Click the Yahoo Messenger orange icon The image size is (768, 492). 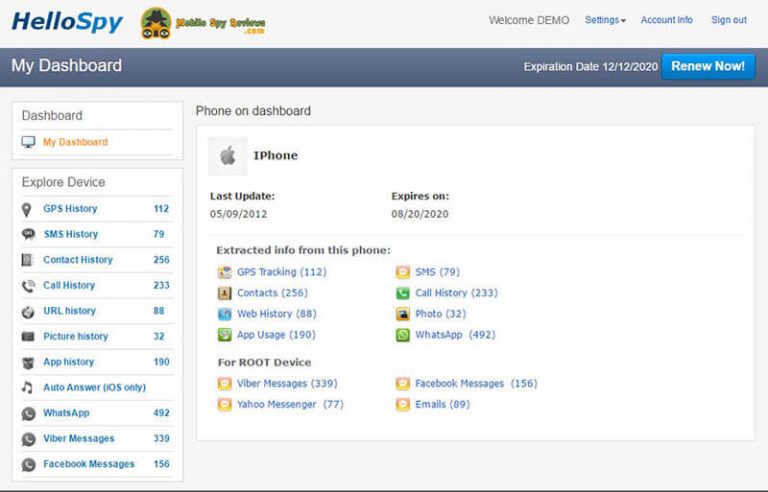coord(224,404)
